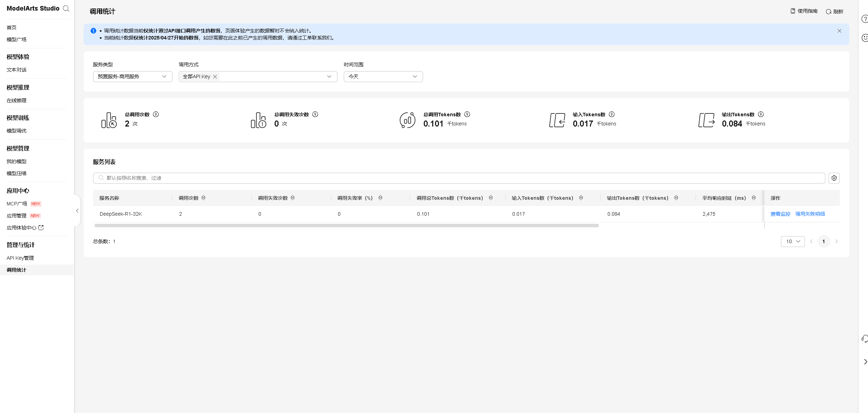
Task: Click 调用失败明细 link
Action: [810, 214]
